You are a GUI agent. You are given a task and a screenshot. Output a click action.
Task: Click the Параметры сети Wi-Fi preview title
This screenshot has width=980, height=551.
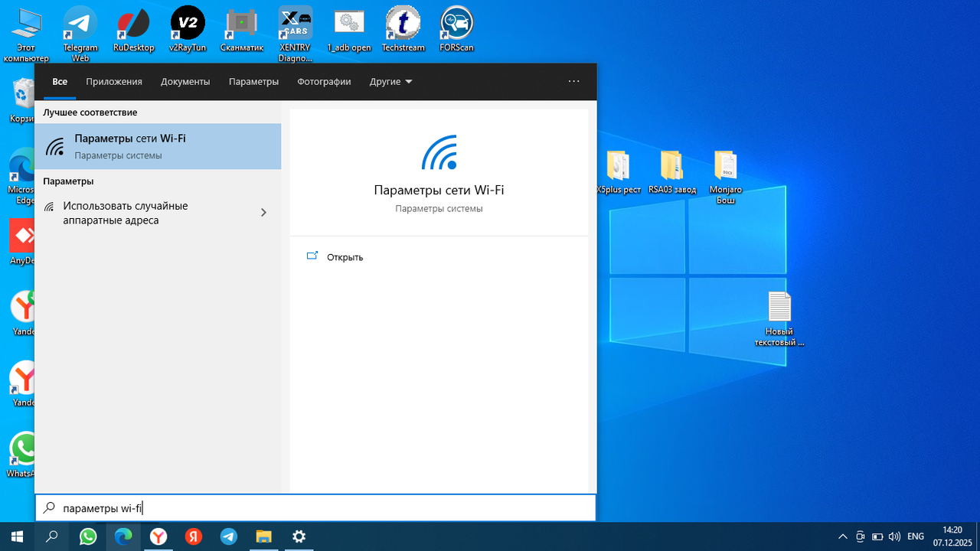[439, 191]
